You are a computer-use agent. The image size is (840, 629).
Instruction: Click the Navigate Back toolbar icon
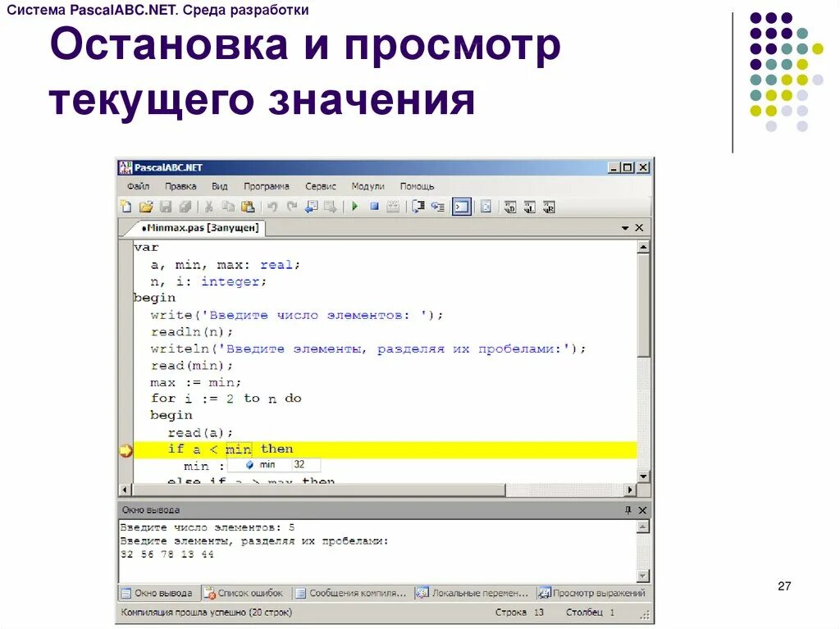tap(311, 207)
